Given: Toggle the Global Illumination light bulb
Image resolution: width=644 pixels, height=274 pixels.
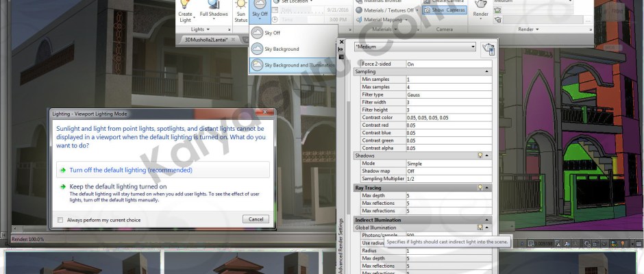Looking at the screenshot, I should (x=480, y=227).
